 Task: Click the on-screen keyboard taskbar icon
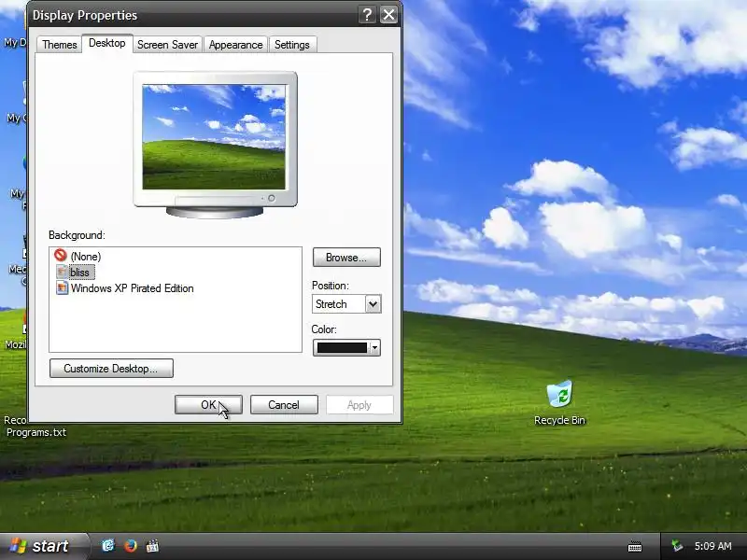coord(635,547)
